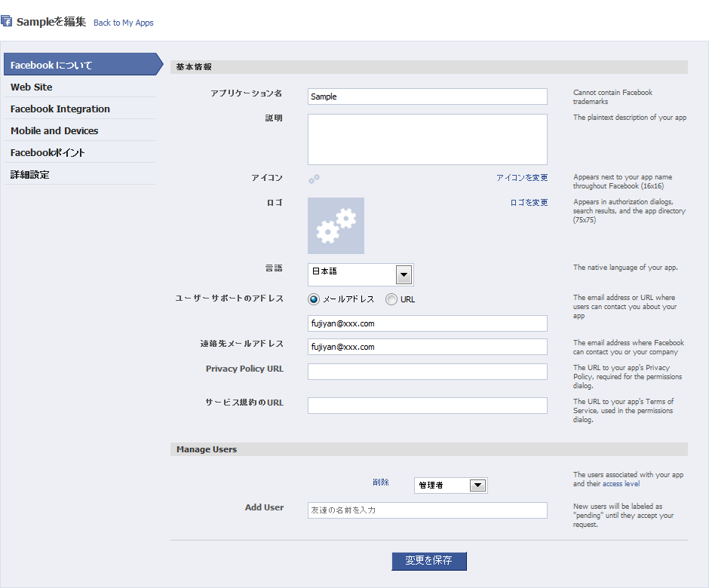Click the Privacy Policy URL label
This screenshot has width=709, height=588.
point(244,369)
